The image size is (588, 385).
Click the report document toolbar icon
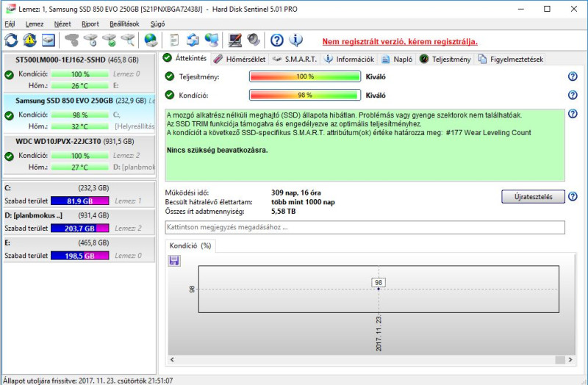click(x=174, y=40)
